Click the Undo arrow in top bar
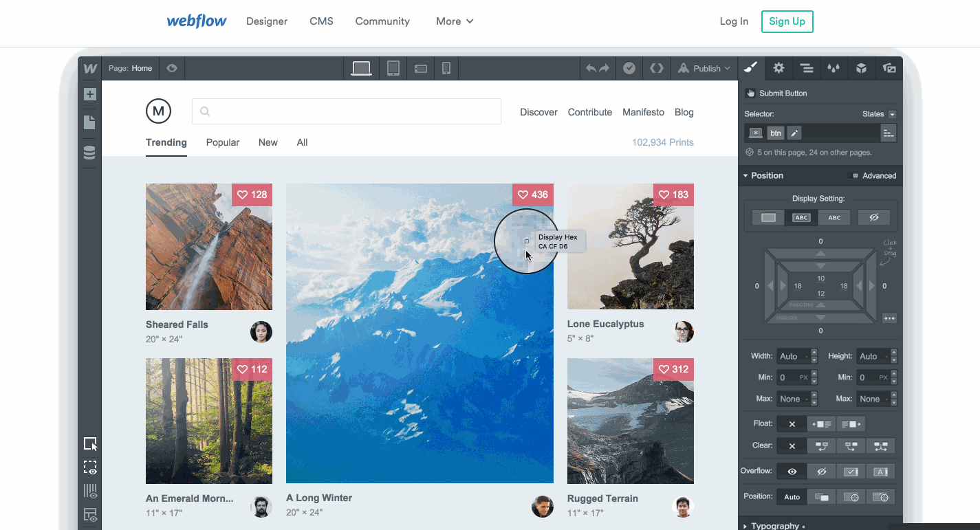The image size is (980, 530). (x=591, y=68)
